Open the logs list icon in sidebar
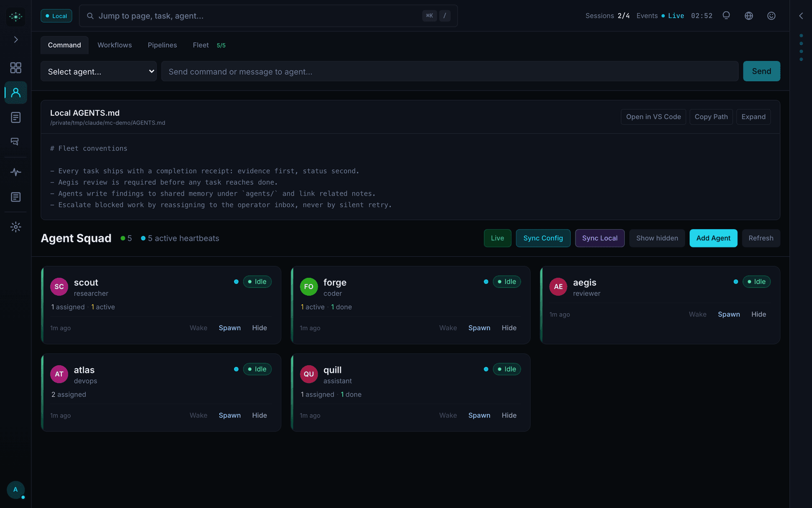 pos(16,197)
